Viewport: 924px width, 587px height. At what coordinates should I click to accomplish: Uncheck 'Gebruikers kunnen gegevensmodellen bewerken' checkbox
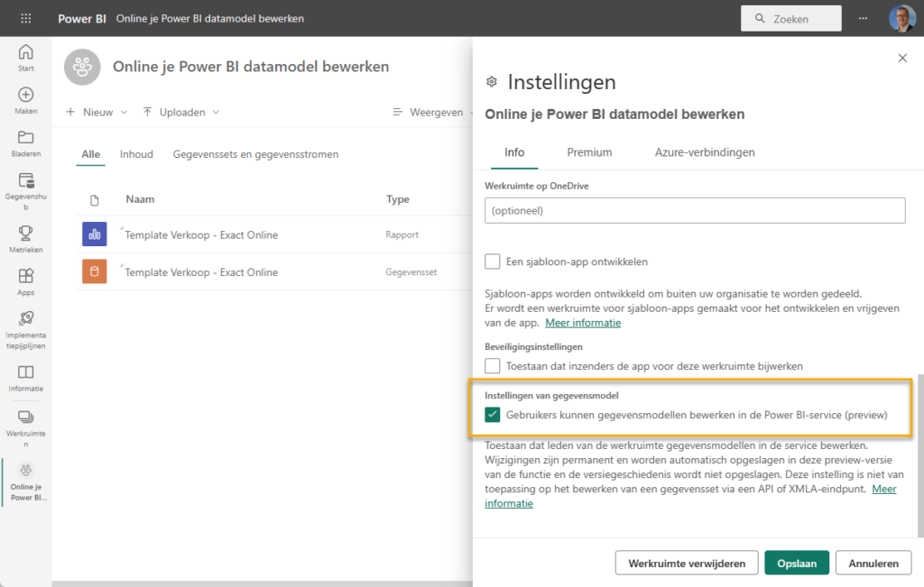(493, 415)
